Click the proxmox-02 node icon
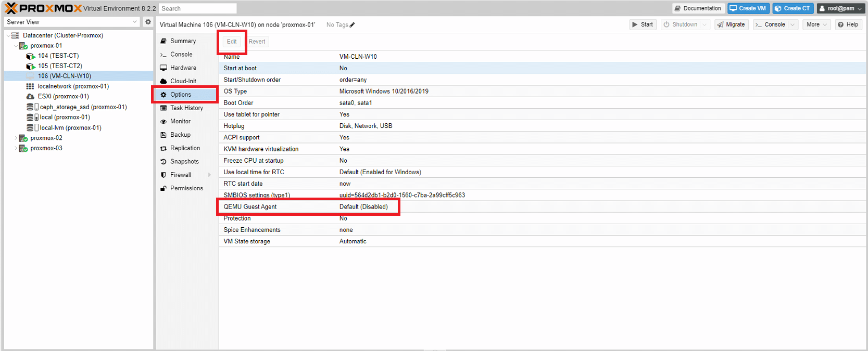The width and height of the screenshot is (868, 351). click(x=23, y=138)
